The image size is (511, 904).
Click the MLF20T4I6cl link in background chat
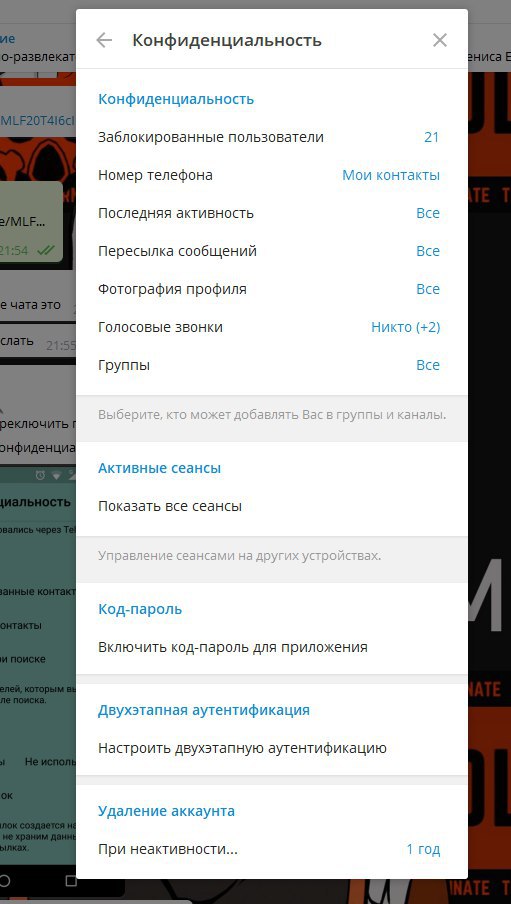(37, 120)
